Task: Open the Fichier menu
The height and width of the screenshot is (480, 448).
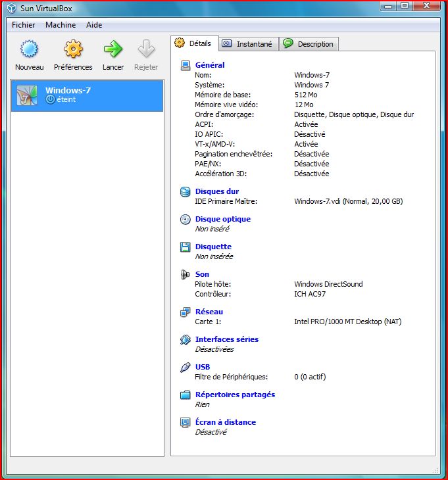Action: (x=23, y=25)
